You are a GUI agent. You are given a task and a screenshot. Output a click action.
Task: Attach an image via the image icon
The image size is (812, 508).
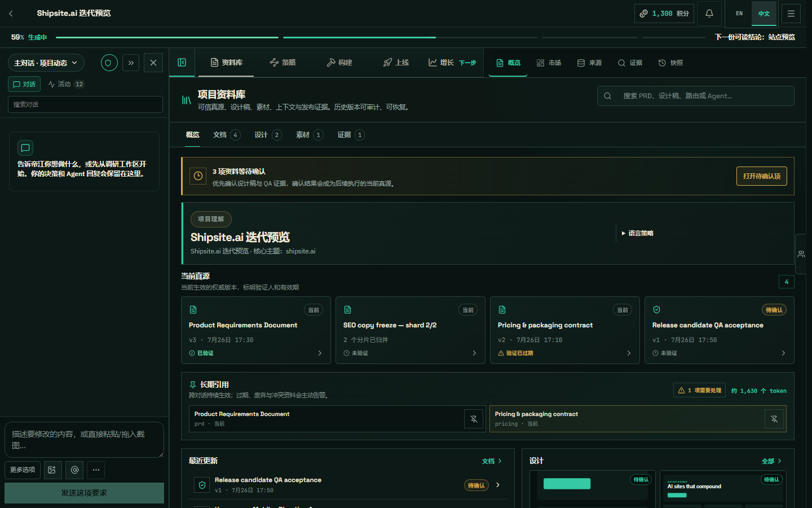click(x=52, y=470)
